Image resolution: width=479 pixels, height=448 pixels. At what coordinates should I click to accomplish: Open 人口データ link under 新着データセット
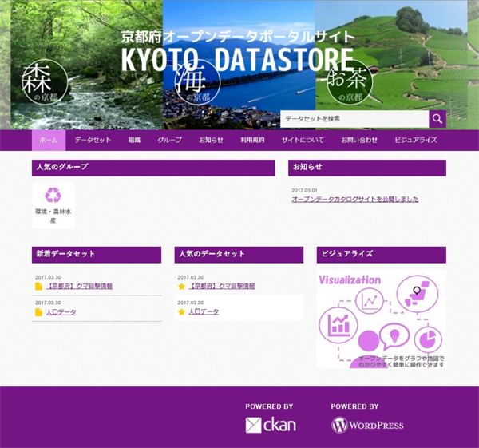61,312
